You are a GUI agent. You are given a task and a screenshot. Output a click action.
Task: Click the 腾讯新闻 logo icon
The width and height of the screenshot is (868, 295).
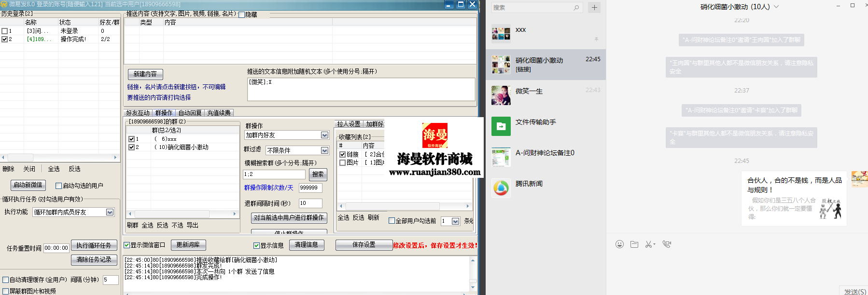(501, 188)
